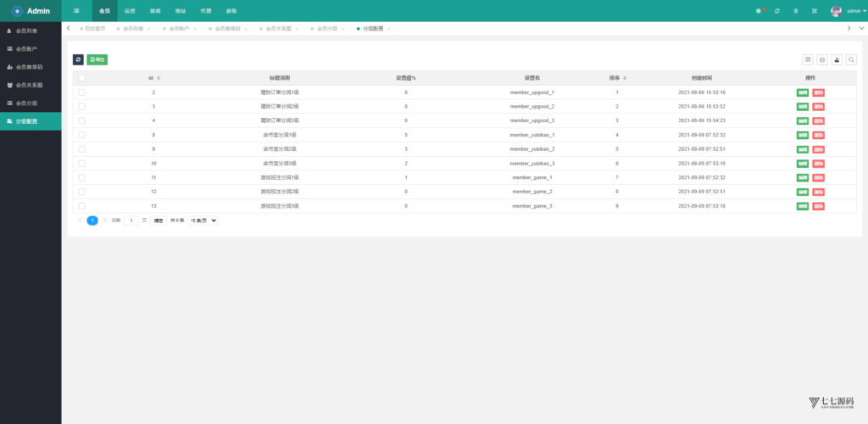This screenshot has height=424, width=868.
Task: Click the dark table refresh button
Action: click(78, 59)
